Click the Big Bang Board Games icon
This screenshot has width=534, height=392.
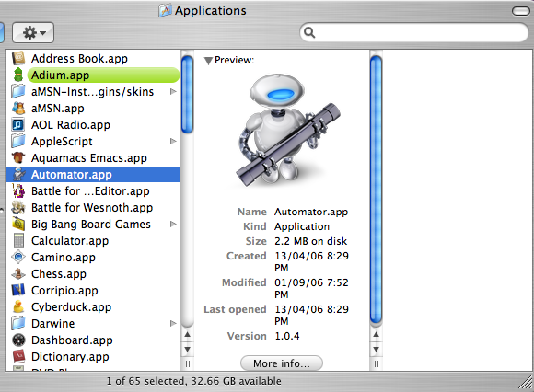(x=18, y=224)
